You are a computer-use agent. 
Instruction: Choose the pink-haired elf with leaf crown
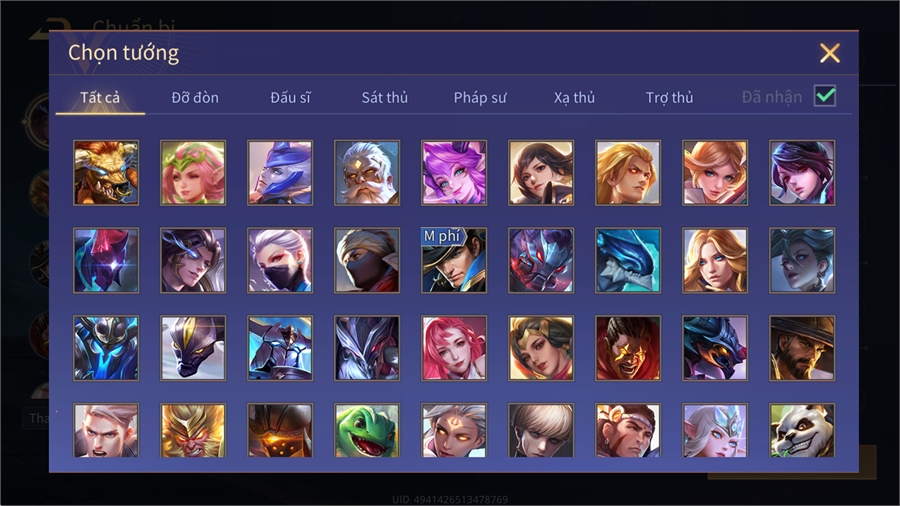click(193, 173)
